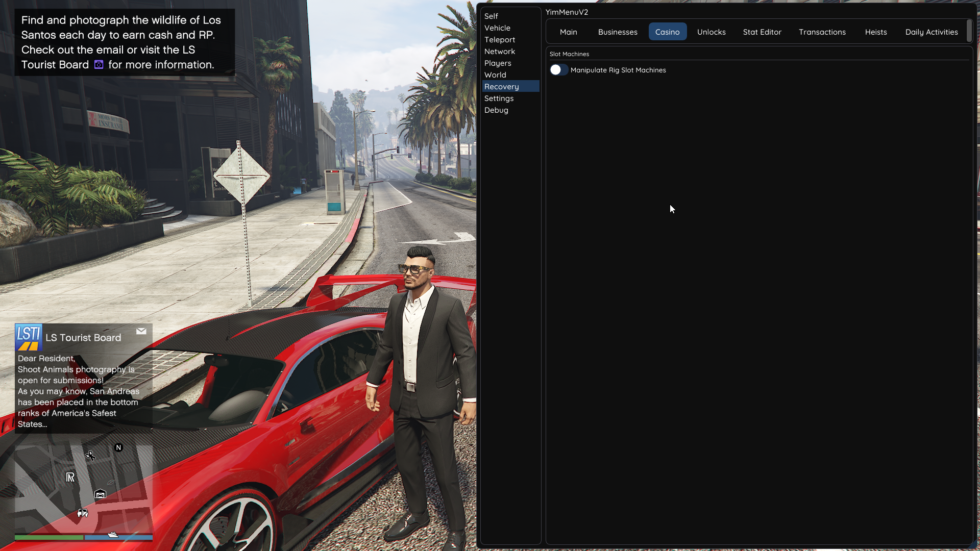Open Settings in the YimMenu sidebar
The width and height of the screenshot is (980, 551).
tap(499, 98)
